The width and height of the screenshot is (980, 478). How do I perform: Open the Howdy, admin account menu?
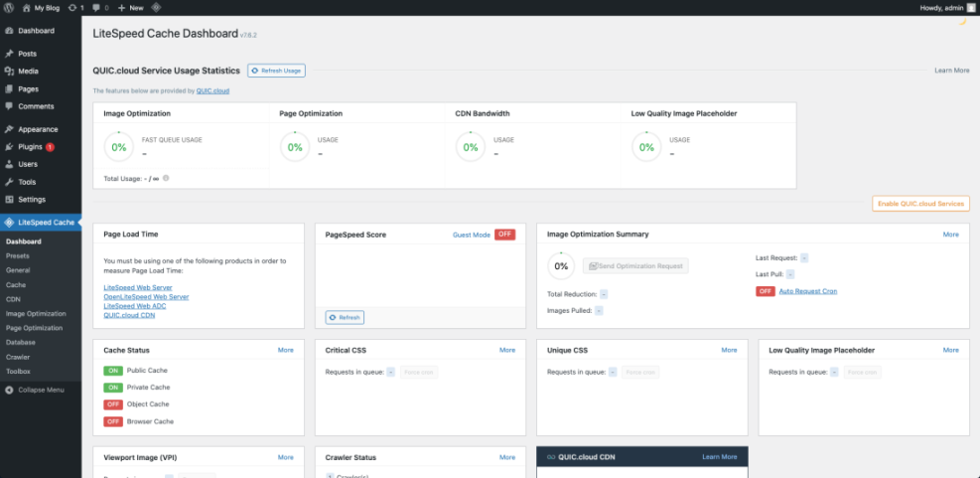947,8
